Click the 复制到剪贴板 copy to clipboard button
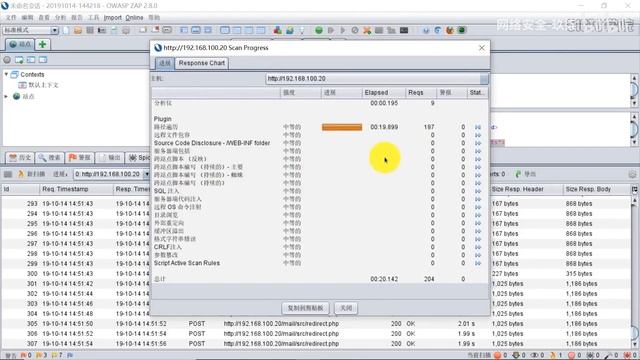 coord(305,308)
